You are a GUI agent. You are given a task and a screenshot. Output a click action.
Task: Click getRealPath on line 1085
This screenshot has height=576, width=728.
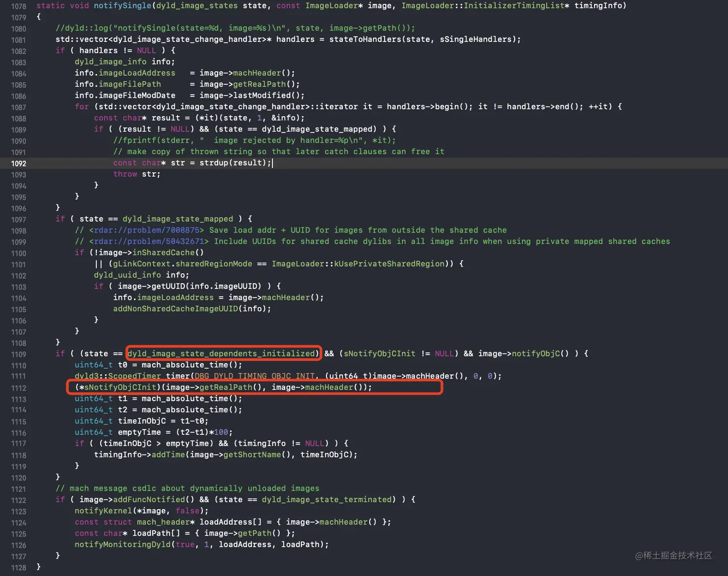[260, 84]
